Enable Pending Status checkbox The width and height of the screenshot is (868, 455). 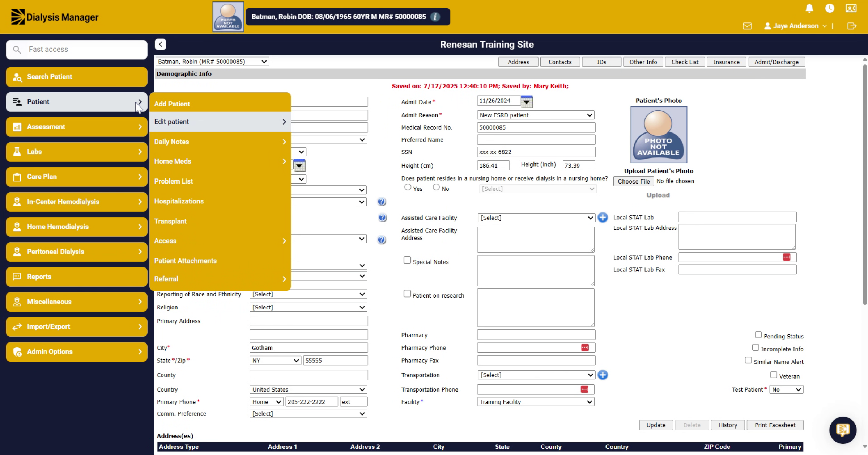tap(758, 335)
